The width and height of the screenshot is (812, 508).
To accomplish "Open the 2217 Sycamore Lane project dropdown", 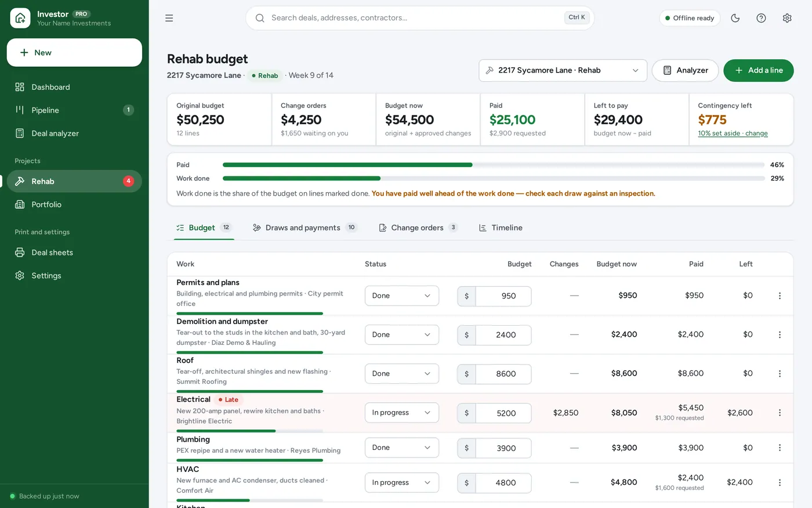I will [x=563, y=70].
